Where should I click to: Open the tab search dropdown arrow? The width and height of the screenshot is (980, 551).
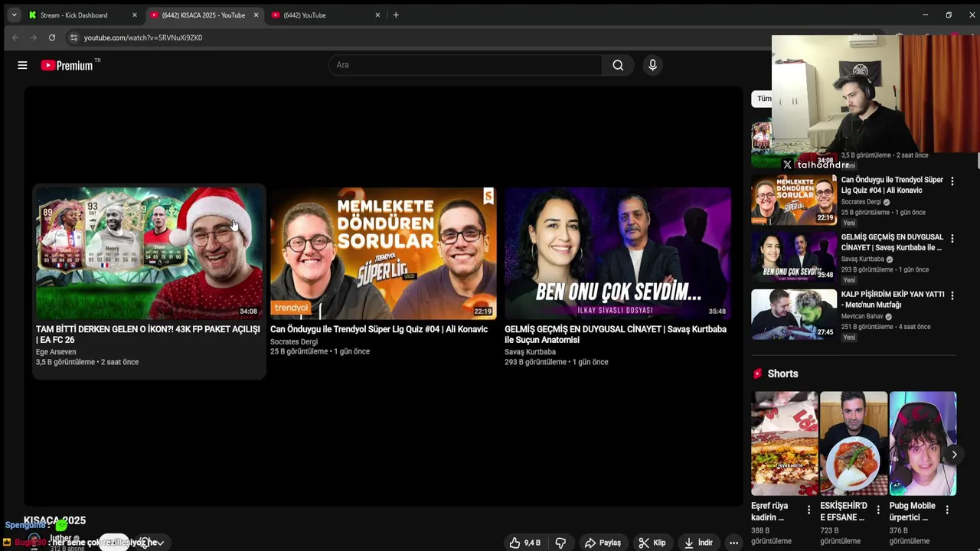pos(14,15)
